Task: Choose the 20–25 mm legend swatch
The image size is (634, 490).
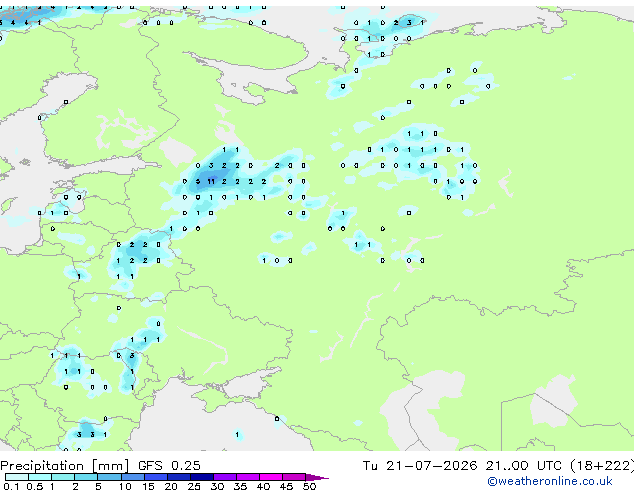Action: tap(179, 477)
